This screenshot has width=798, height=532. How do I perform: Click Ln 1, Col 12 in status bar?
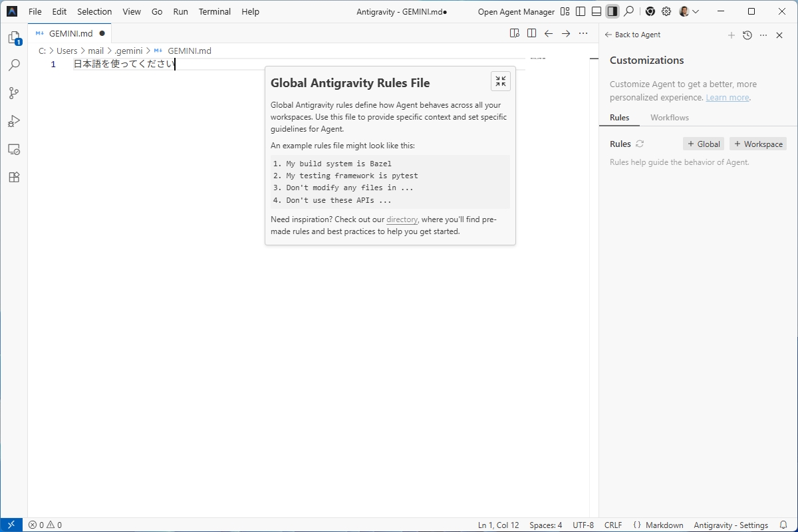pyautogui.click(x=498, y=525)
